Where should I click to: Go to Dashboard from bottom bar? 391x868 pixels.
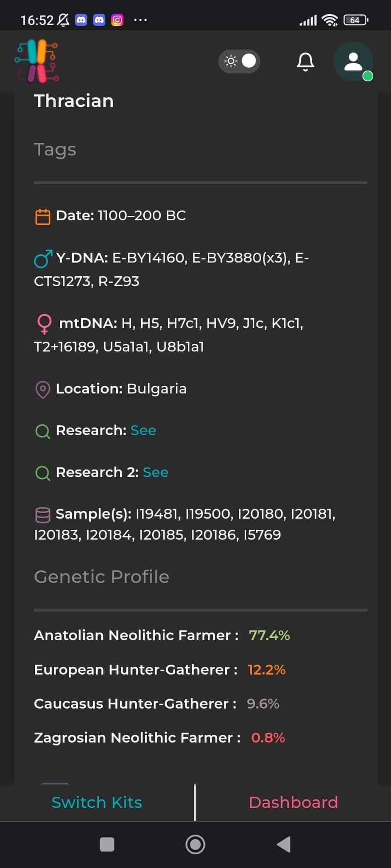click(x=293, y=802)
